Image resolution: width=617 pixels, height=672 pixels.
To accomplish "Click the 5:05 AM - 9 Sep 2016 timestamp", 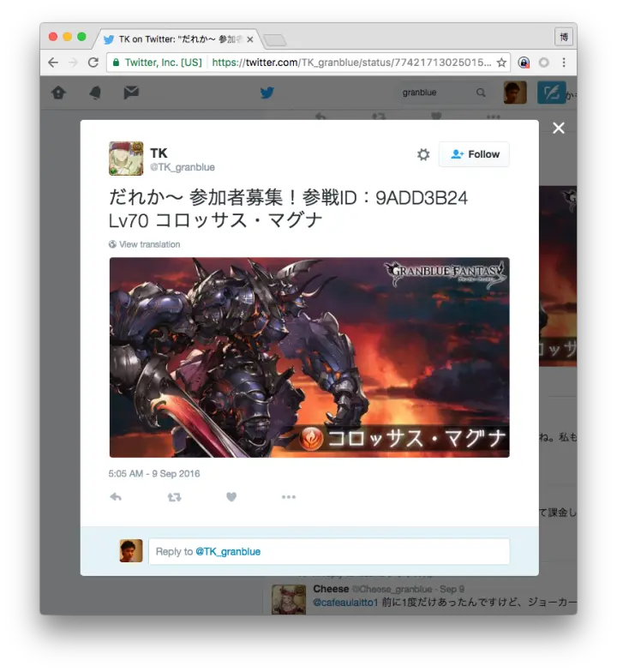I will click(x=154, y=473).
